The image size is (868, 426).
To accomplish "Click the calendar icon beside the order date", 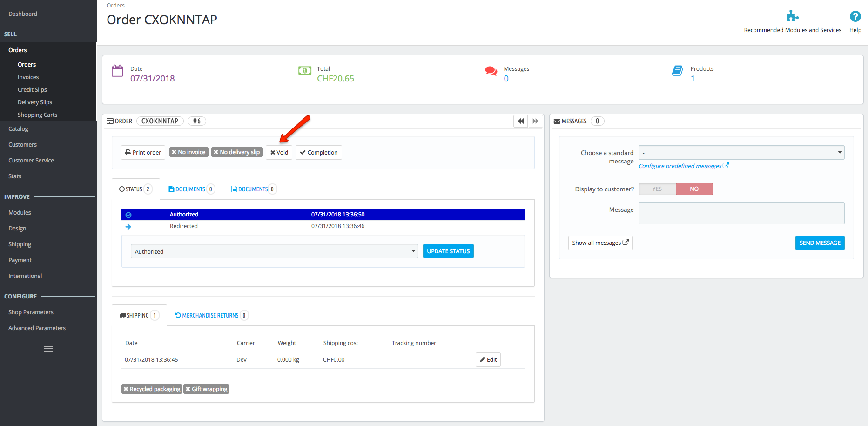I will (117, 71).
